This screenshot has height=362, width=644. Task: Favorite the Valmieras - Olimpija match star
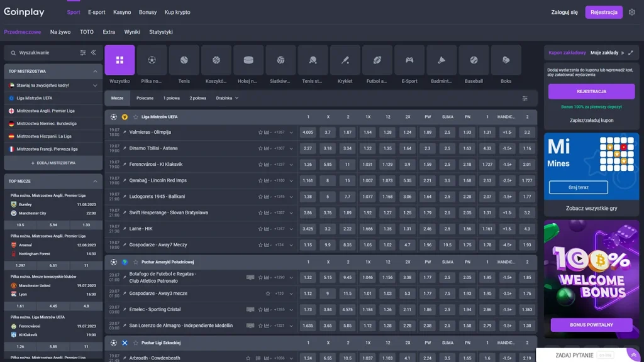[x=260, y=133]
